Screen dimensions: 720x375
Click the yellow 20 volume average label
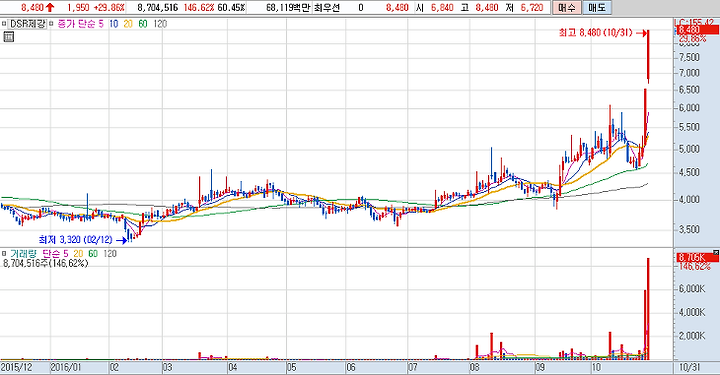(x=79, y=254)
